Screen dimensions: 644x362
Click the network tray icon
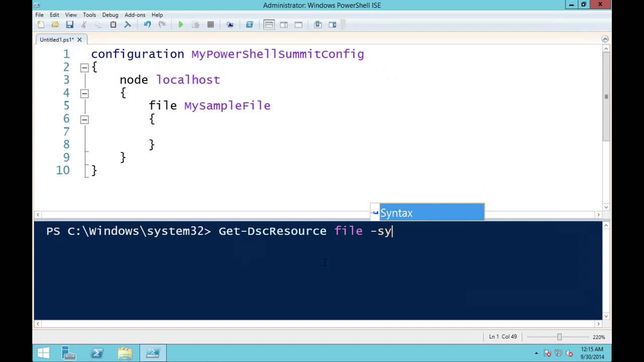click(x=558, y=353)
